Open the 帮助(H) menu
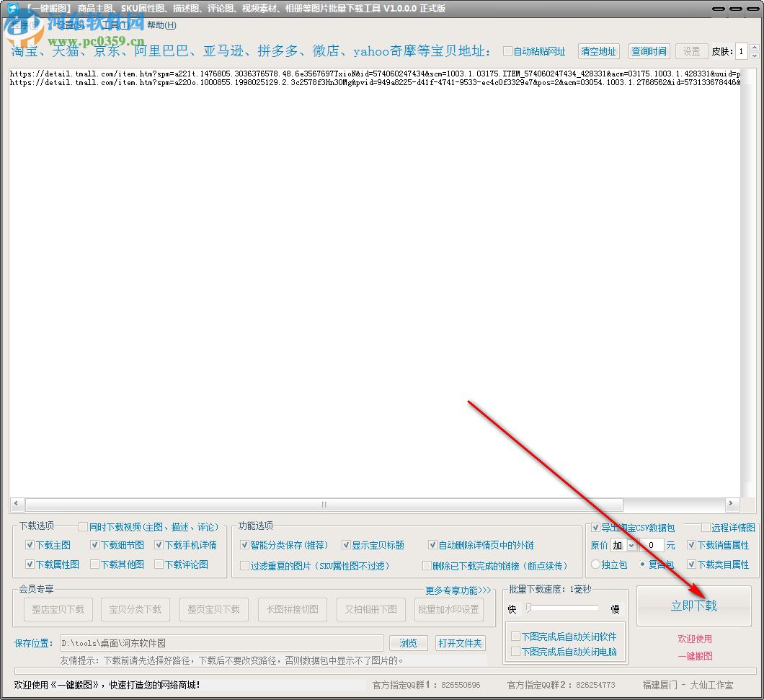The width and height of the screenshot is (764, 700). coord(161,25)
